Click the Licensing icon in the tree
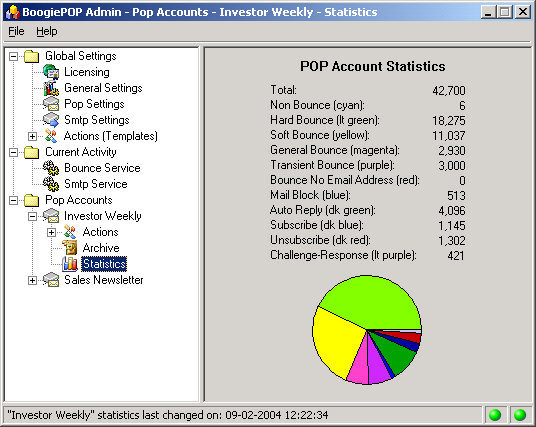 point(51,72)
